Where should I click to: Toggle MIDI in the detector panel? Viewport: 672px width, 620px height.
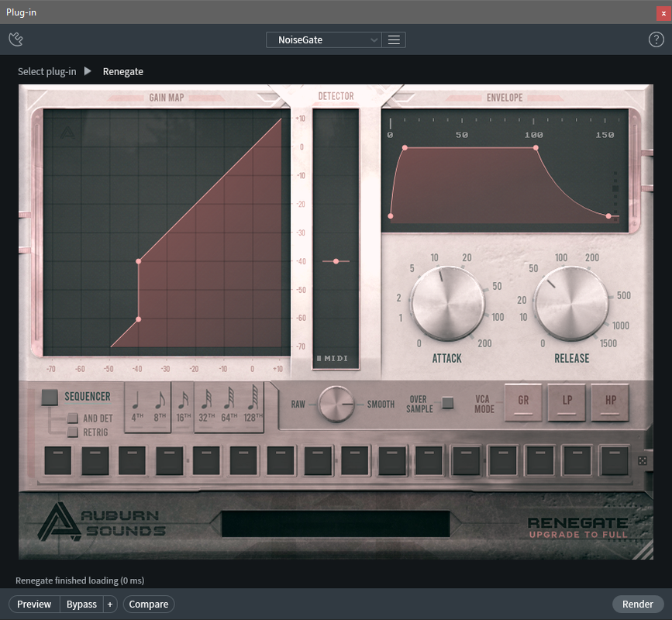coord(333,358)
